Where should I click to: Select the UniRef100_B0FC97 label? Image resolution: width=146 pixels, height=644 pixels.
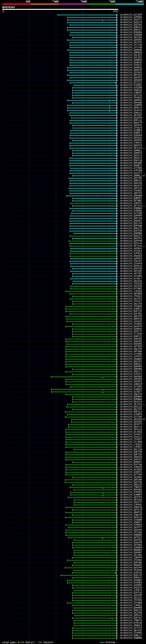tap(131, 311)
